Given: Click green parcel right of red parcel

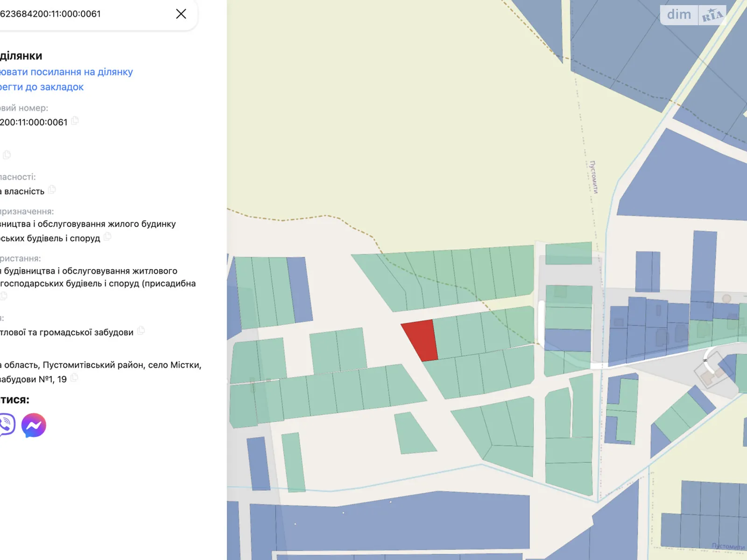Looking at the screenshot, I should click(447, 337).
